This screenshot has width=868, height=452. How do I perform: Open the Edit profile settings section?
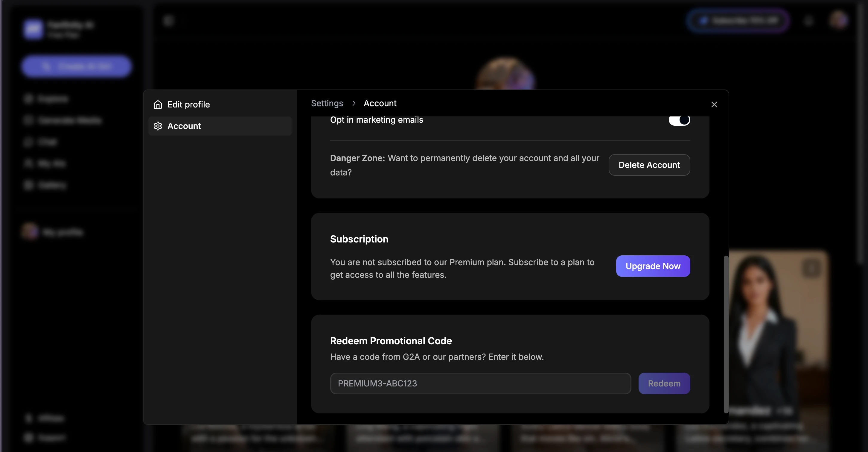click(x=220, y=104)
